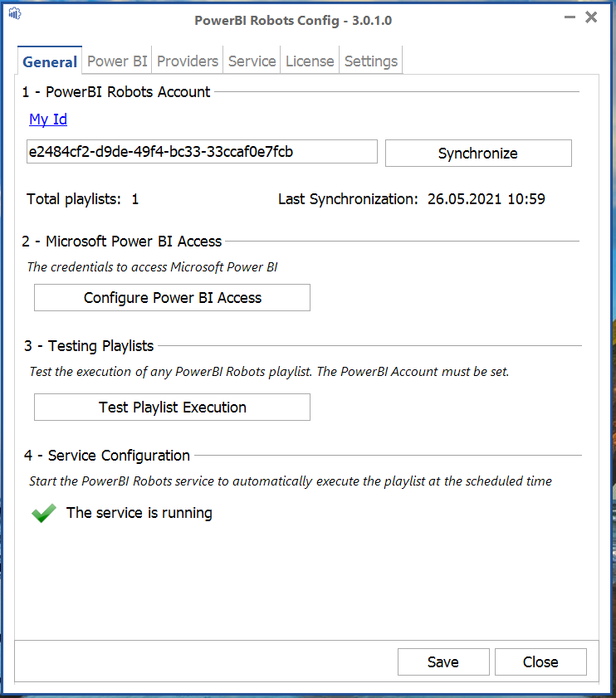The height and width of the screenshot is (698, 616).
Task: Select the General tab
Action: tap(50, 61)
